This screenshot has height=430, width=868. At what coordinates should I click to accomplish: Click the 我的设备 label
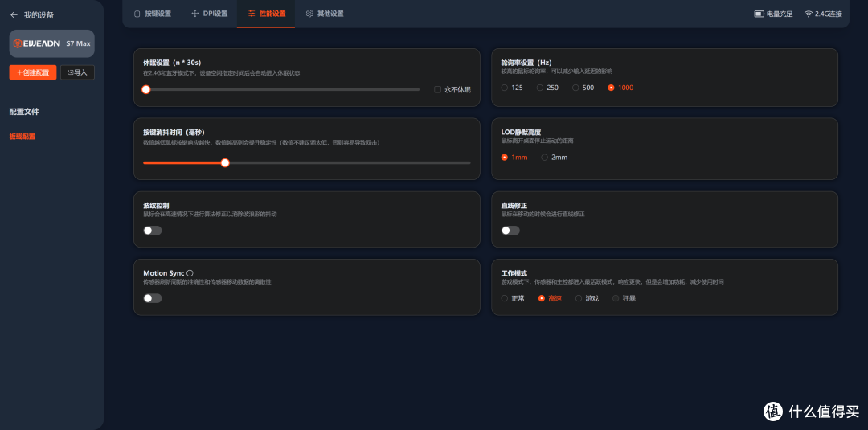[x=39, y=15]
